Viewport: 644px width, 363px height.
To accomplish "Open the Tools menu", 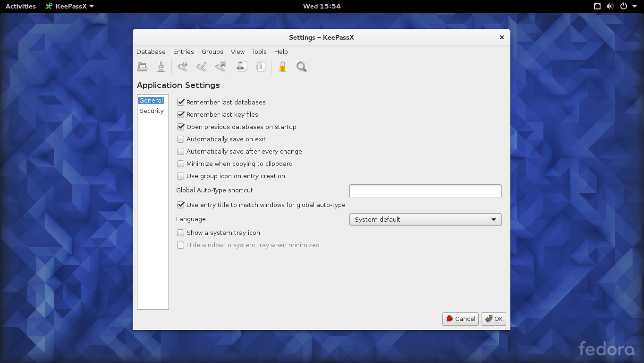I will (x=259, y=52).
